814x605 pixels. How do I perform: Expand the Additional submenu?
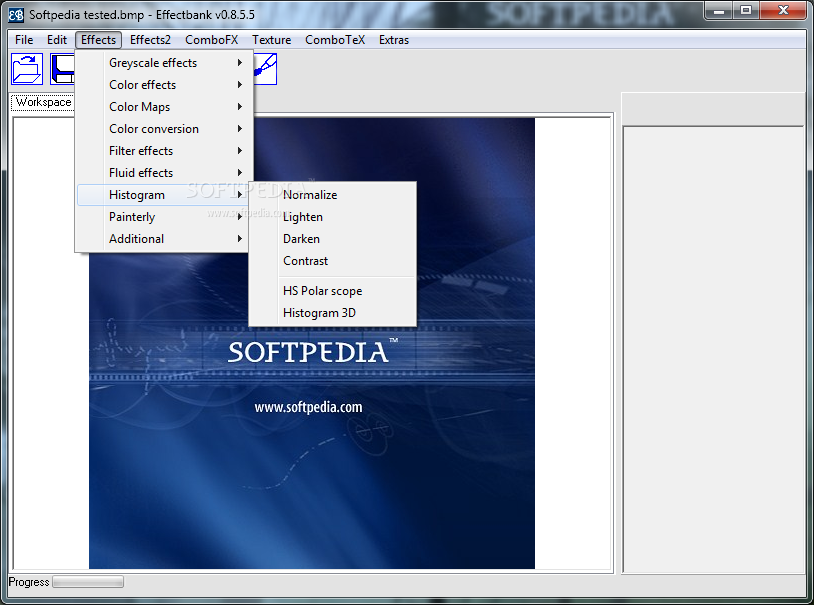click(x=164, y=239)
